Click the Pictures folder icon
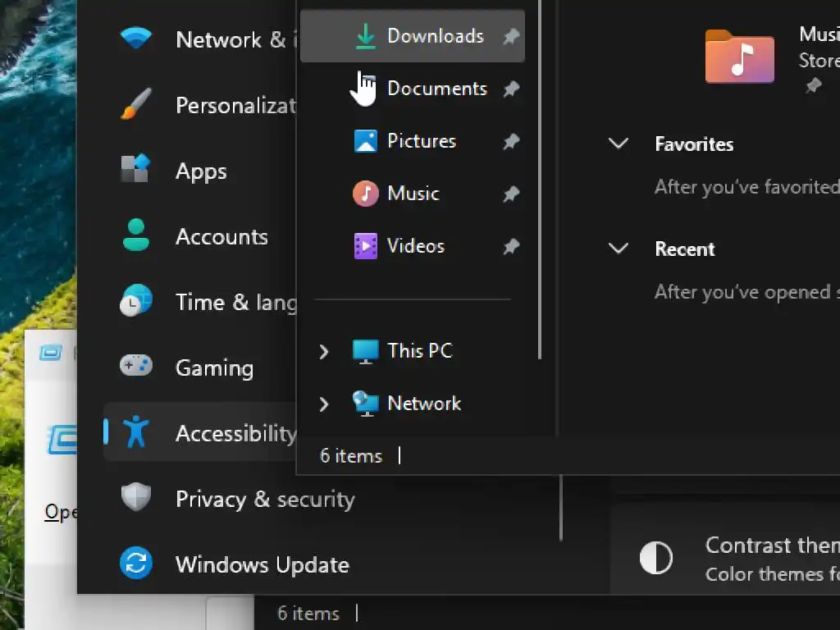 [x=366, y=141]
